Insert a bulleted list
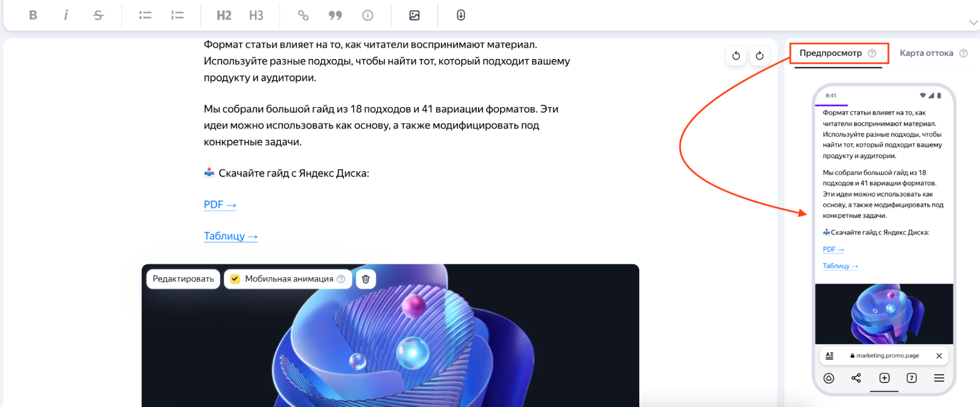Image resolution: width=980 pixels, height=407 pixels. (145, 15)
